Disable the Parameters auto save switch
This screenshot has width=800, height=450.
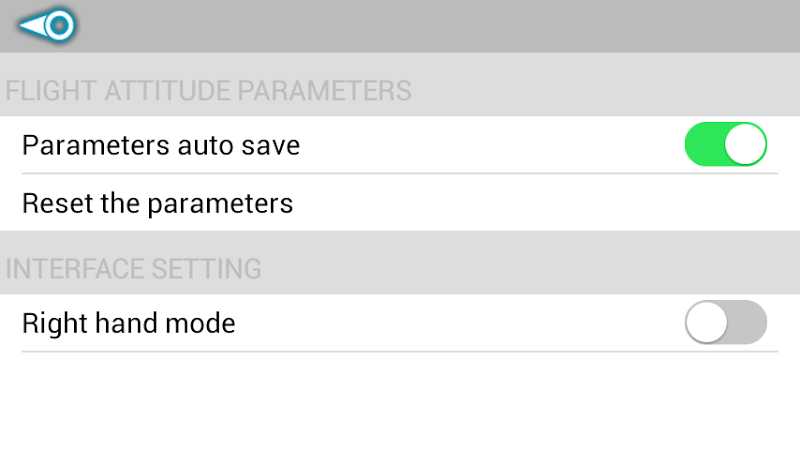pyautogui.click(x=725, y=145)
